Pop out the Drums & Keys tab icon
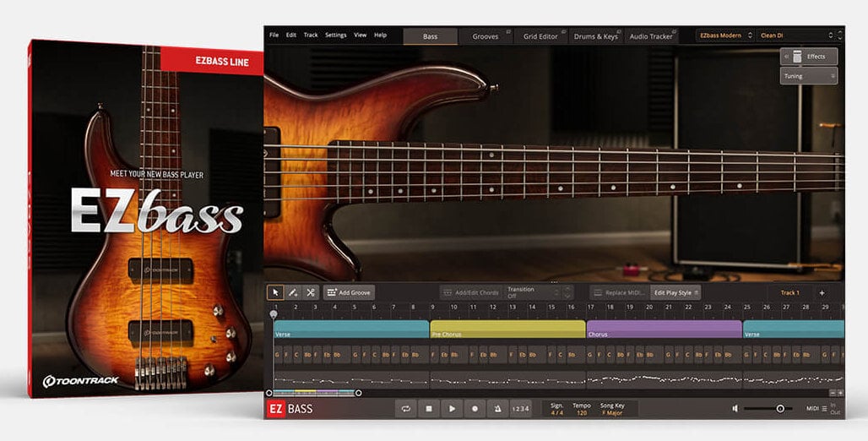This screenshot has height=441, width=868. point(619,31)
